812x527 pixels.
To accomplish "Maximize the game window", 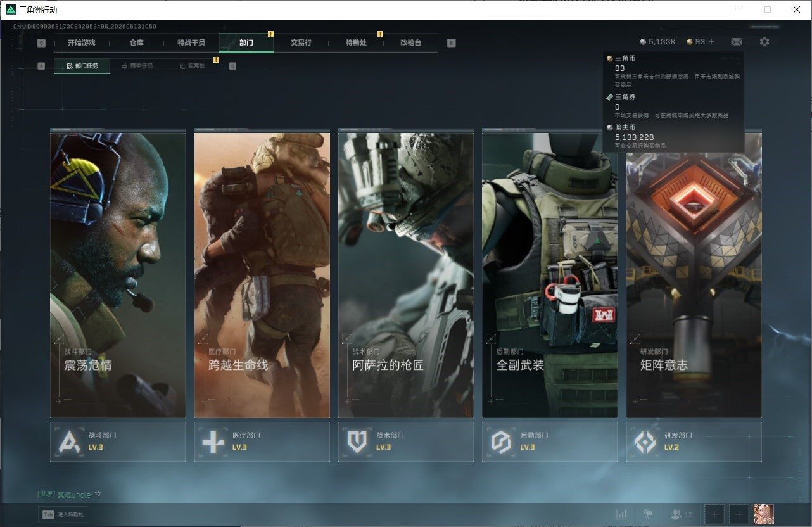I will (x=768, y=10).
